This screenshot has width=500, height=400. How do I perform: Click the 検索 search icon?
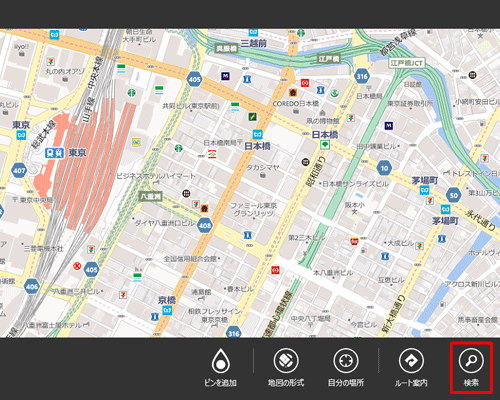(x=471, y=361)
